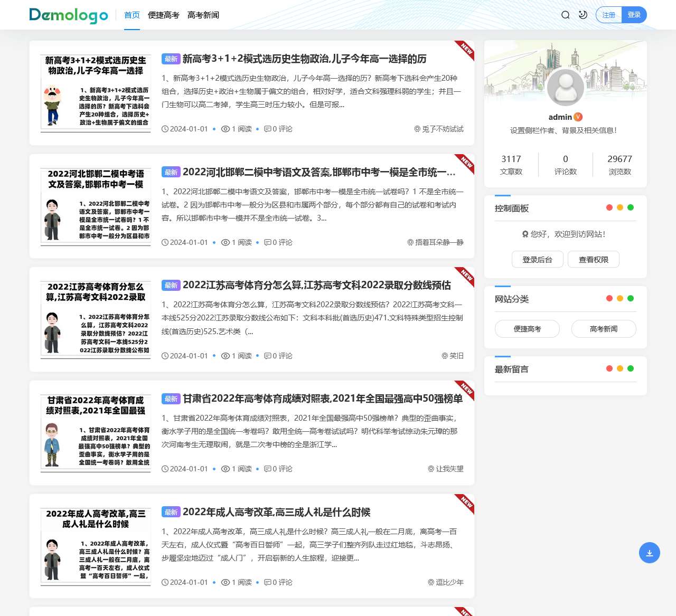
Task: Go to 高考新闻 in the top navigation
Action: 203,15
